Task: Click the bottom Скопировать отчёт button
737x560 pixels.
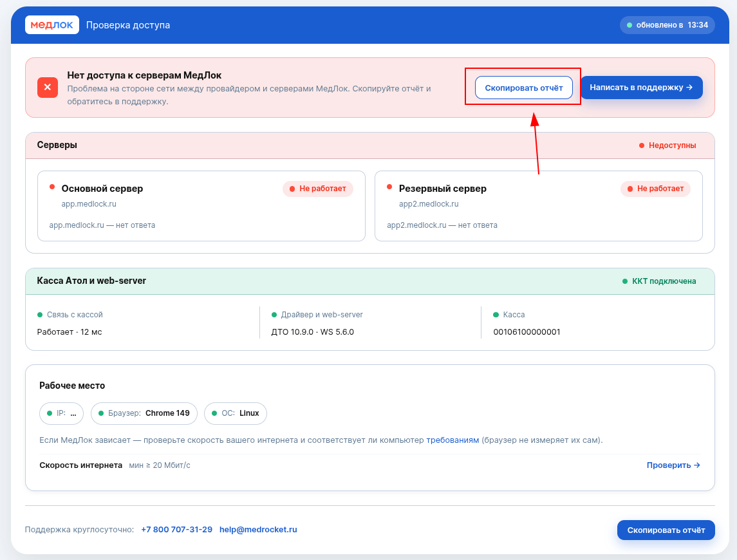Action: pos(666,530)
